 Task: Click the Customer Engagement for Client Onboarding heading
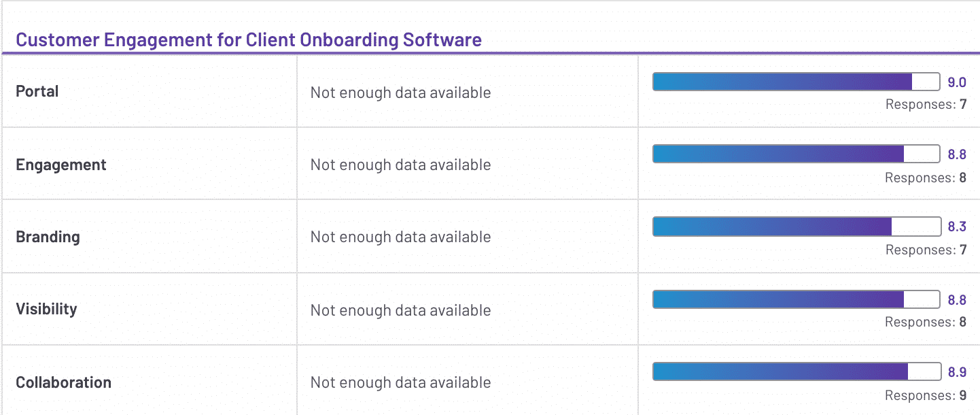(x=249, y=39)
